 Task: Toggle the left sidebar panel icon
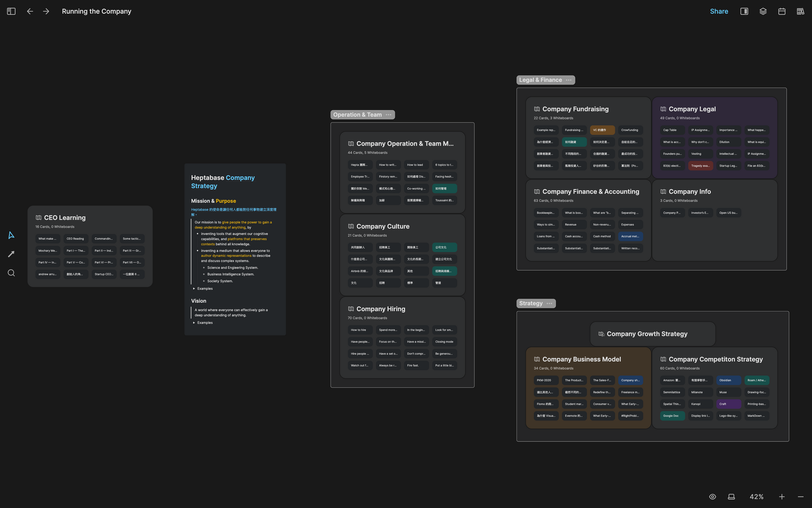[11, 11]
